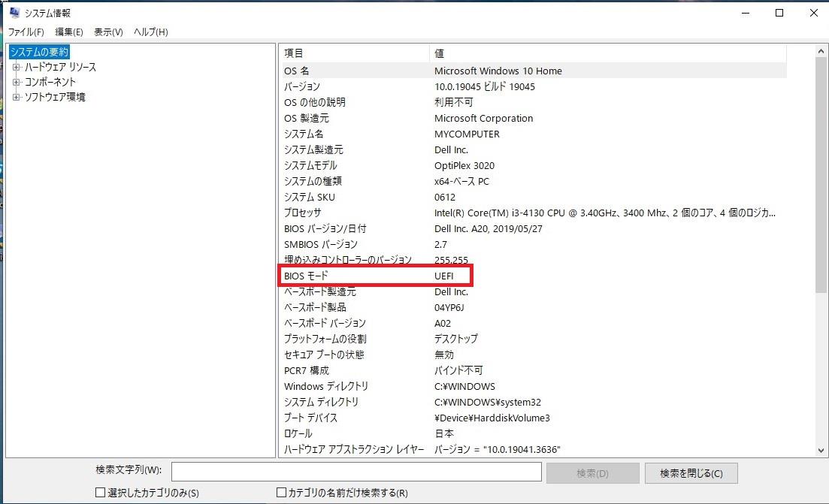Select the ベースボード バージョン row label
Viewport: 829px width, 504px height.
325,323
